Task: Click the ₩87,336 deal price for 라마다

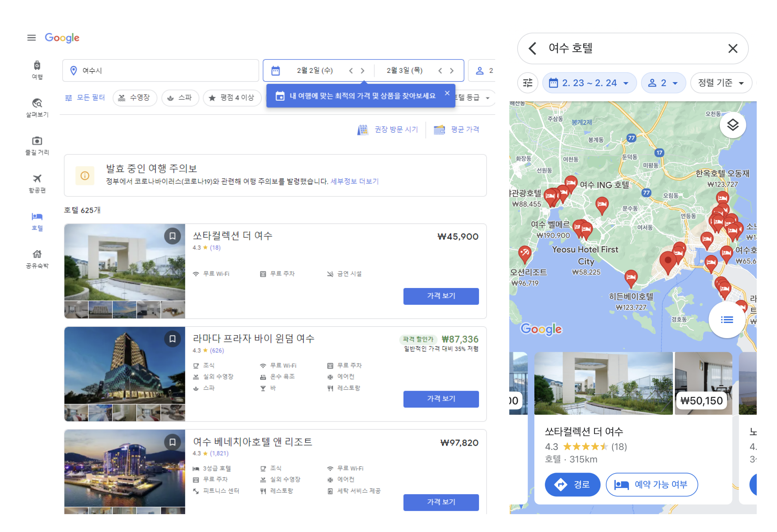Action: coord(460,339)
